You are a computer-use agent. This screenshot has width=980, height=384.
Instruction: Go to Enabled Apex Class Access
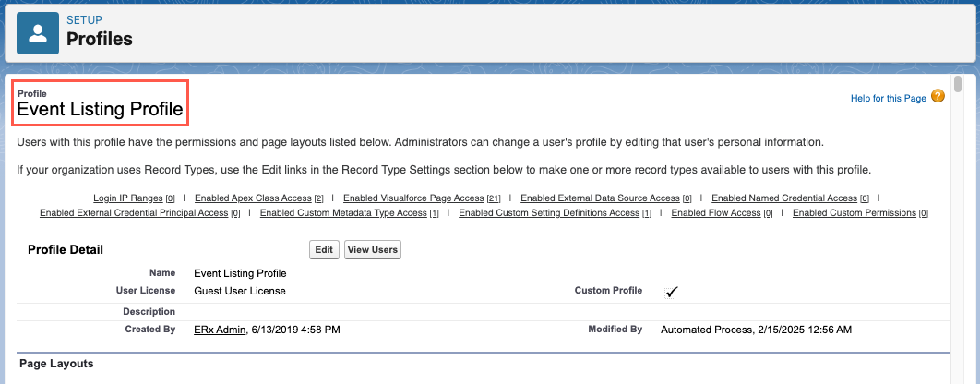click(253, 198)
